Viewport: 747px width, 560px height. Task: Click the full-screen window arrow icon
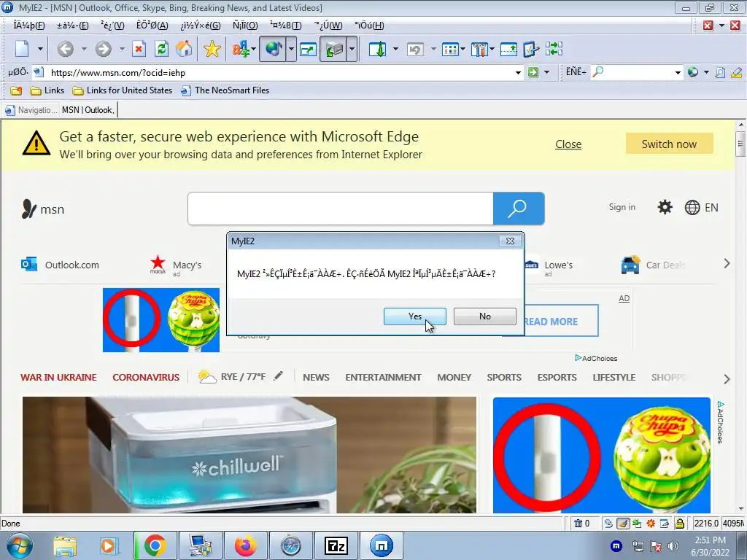click(309, 49)
